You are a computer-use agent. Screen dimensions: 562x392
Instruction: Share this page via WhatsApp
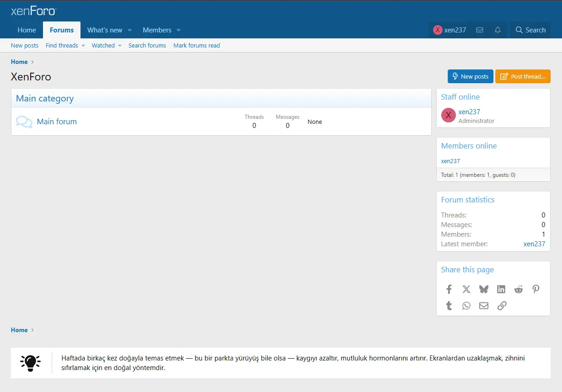tap(466, 306)
